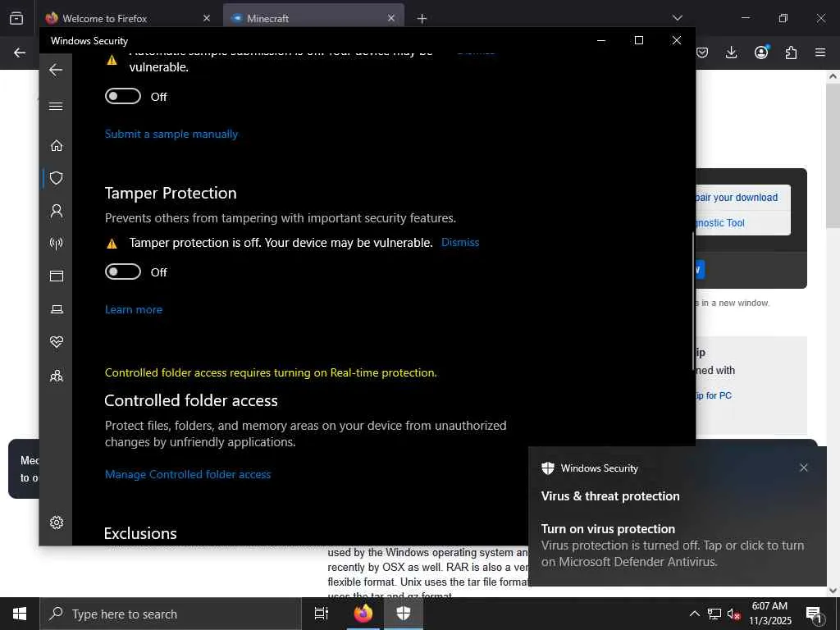Click the muted volume tray icon
840x630 pixels.
[x=733, y=614]
